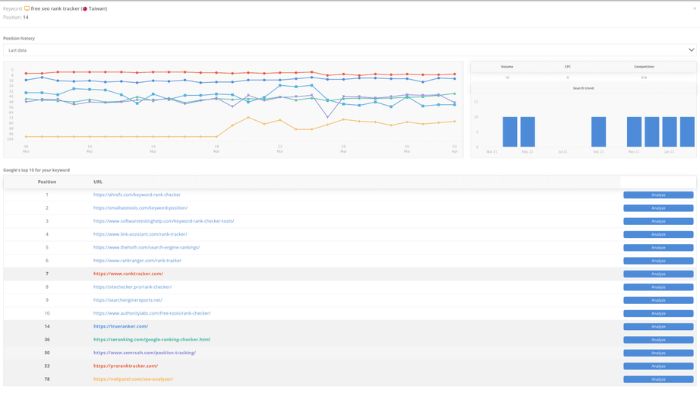Click the Taiwan flag icon
Viewport: 700px width, 393px height.
coord(85,9)
